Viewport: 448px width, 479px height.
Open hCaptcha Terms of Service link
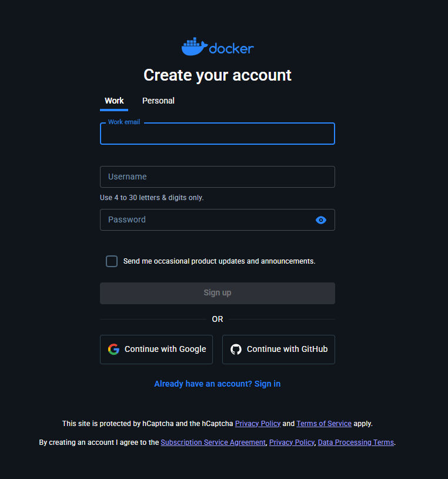[324, 424]
